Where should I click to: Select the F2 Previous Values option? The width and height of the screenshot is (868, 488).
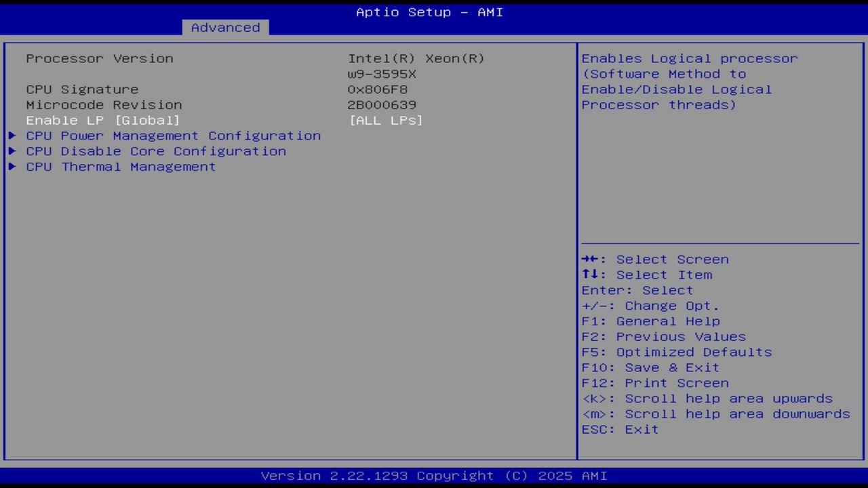point(663,336)
